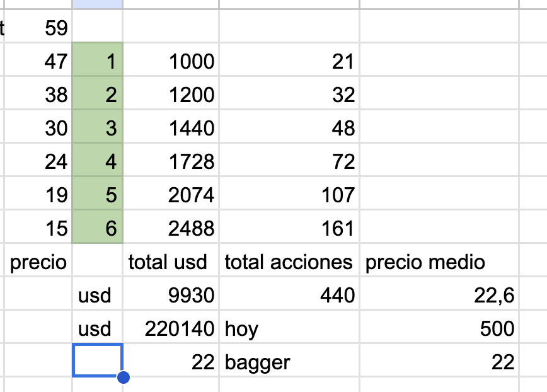This screenshot has width=547, height=392.
Task: Select the cell with value 500
Action: (439, 328)
